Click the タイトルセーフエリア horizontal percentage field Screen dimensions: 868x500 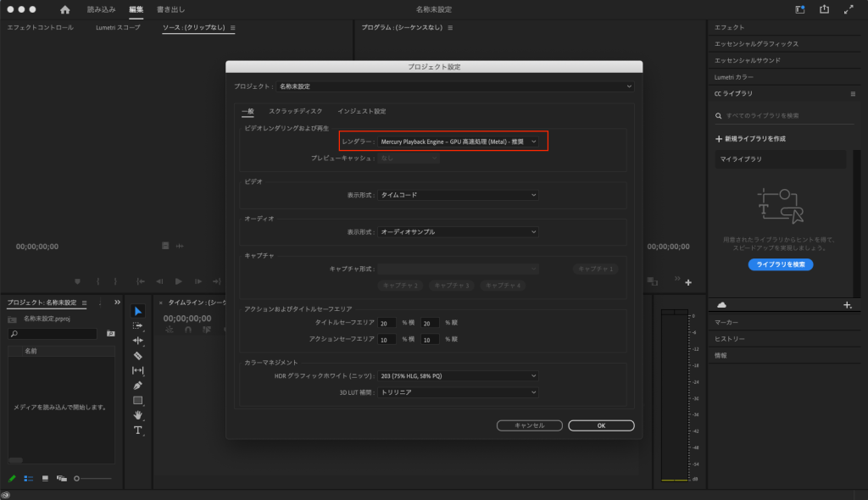point(387,323)
